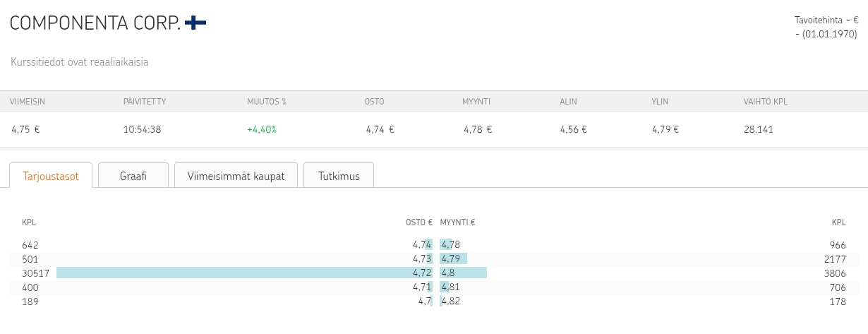Click the day low value 4,56 €
The width and height of the screenshot is (868, 334).
point(573,130)
